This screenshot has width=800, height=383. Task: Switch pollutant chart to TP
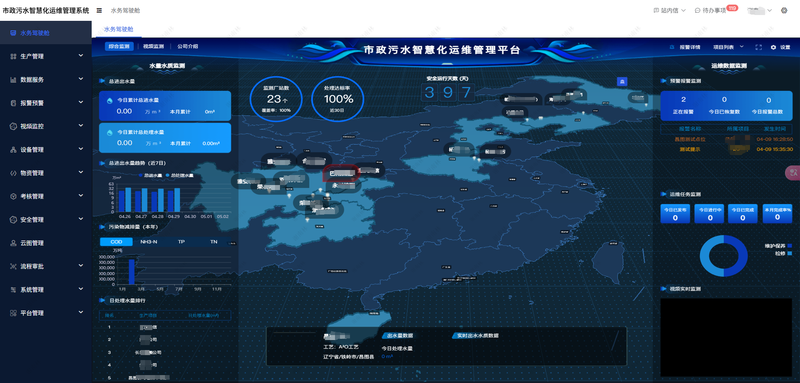181,242
